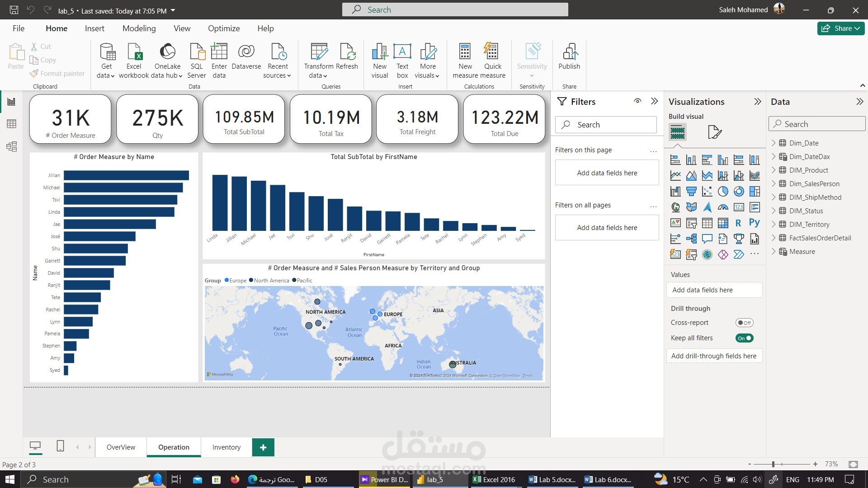This screenshot has height=488, width=868.
Task: Toggle the Cross-report switch
Action: (x=744, y=323)
